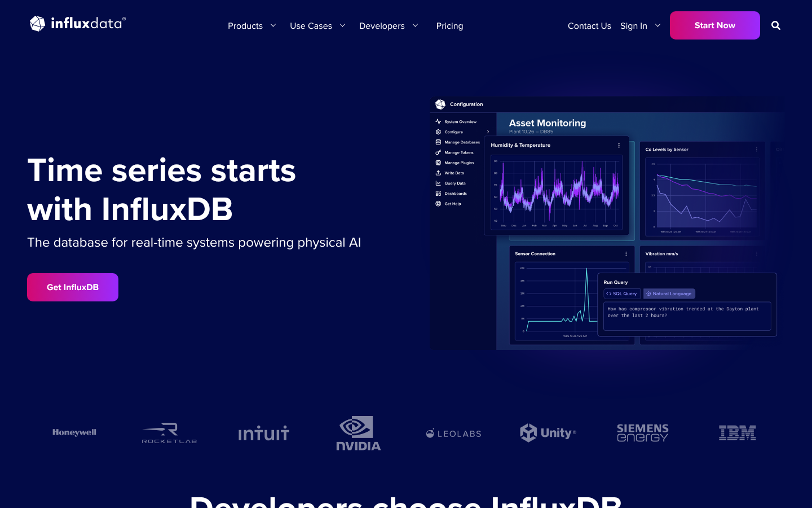Image resolution: width=812 pixels, height=508 pixels.
Task: Click the InfluxData logo in the header
Action: tap(78, 24)
